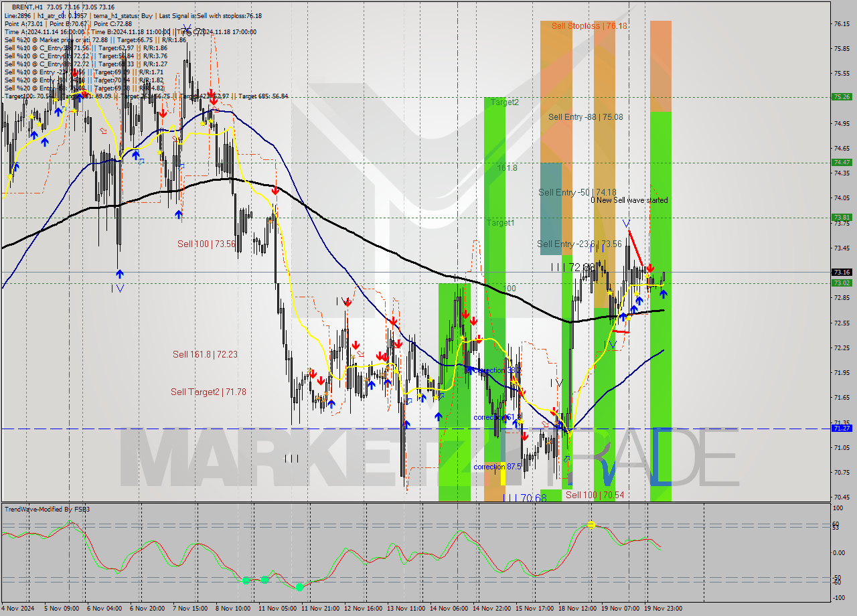Select the 'Point A:73.01' info line
The image size is (857, 616).
(24, 23)
